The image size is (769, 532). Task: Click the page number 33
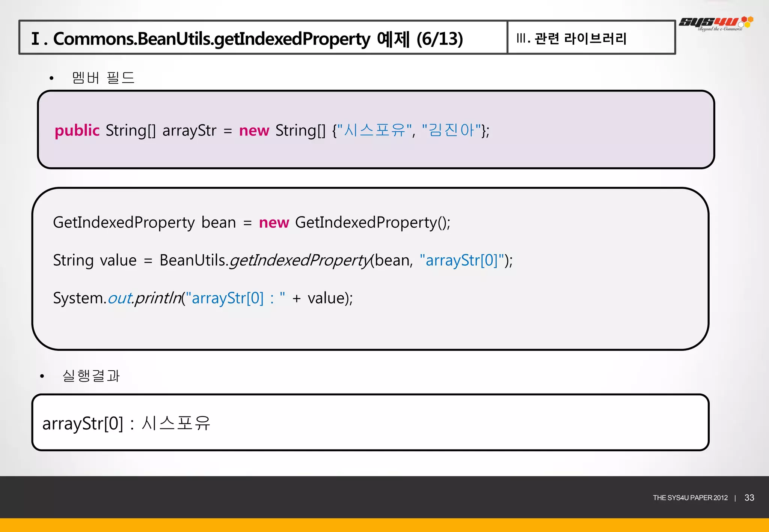click(x=749, y=497)
